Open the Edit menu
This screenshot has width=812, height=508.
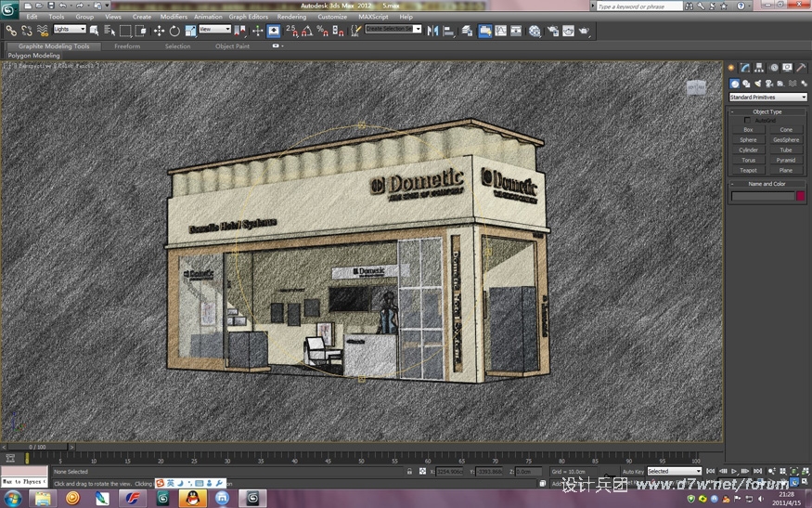[32, 17]
